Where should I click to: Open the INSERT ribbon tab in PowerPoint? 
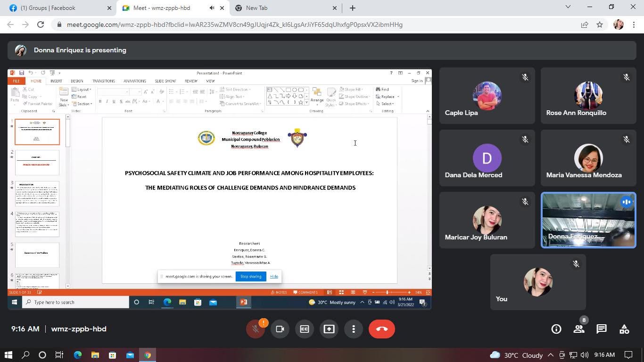coord(56,81)
